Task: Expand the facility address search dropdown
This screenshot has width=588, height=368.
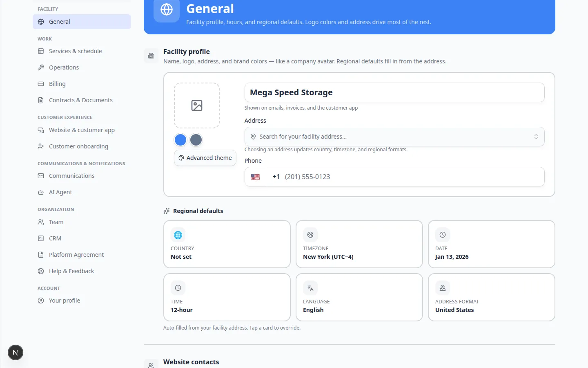Action: 394,137
